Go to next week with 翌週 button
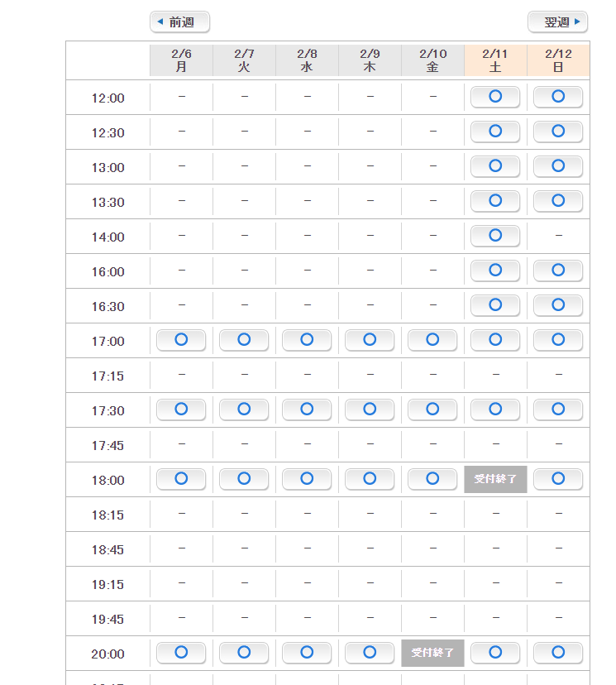Screen dimensions: 616x685 click(557, 22)
